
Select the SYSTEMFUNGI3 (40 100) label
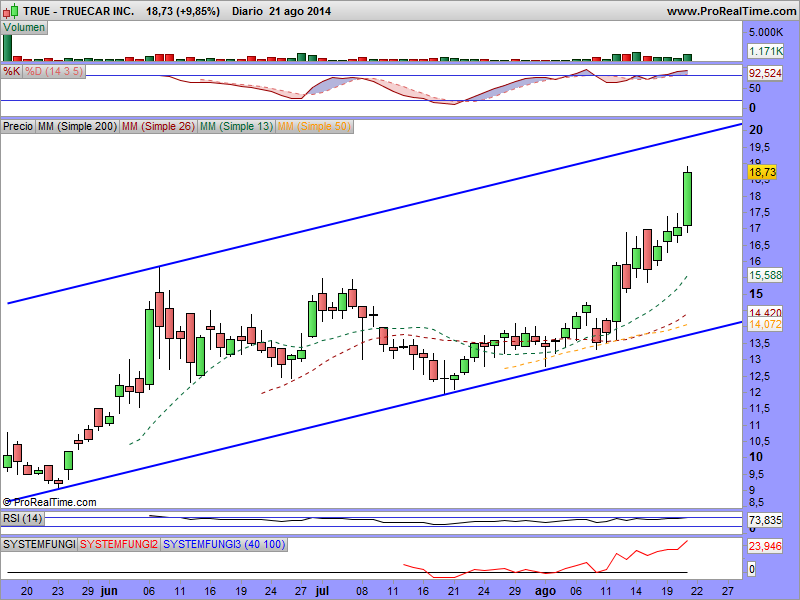224,544
